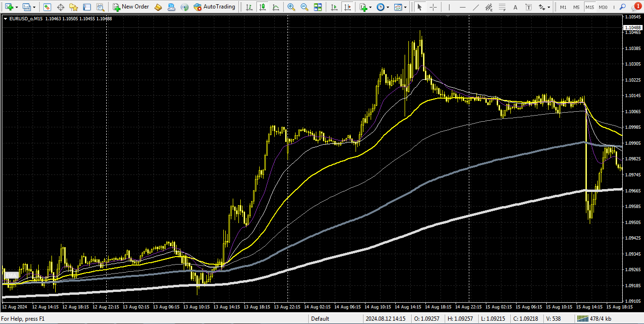644x324 pixels.
Task: Place a New Order
Action: pos(131,7)
